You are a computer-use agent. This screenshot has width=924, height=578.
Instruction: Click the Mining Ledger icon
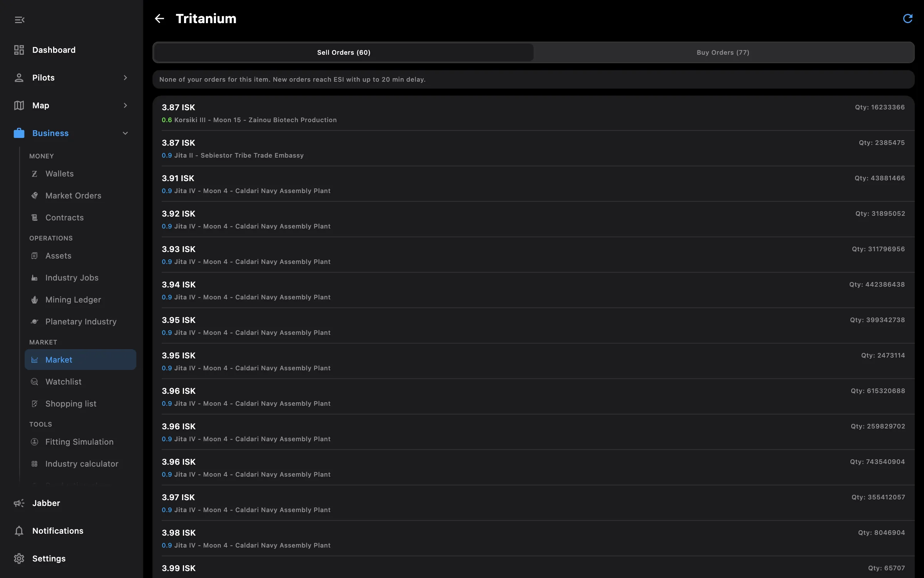tap(35, 299)
